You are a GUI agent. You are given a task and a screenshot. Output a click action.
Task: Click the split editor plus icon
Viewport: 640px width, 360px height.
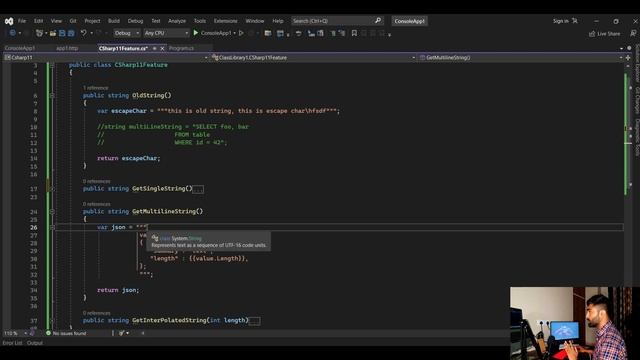628,58
